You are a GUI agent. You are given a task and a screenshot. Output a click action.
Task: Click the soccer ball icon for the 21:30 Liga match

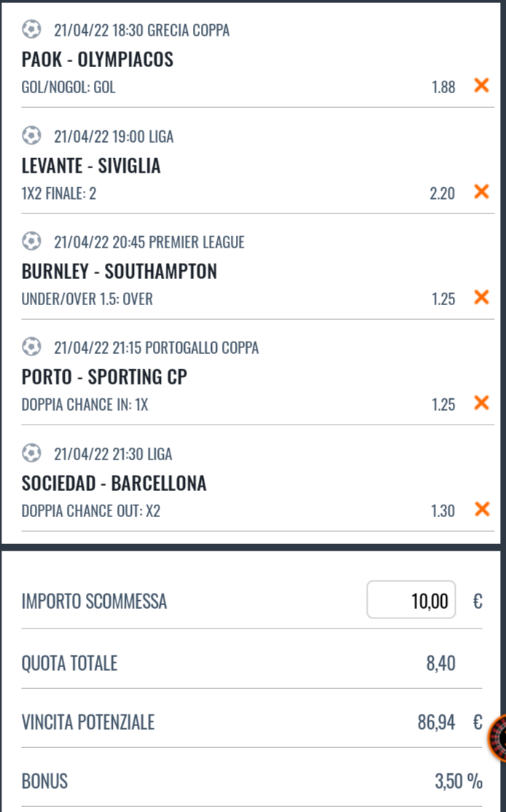(31, 454)
